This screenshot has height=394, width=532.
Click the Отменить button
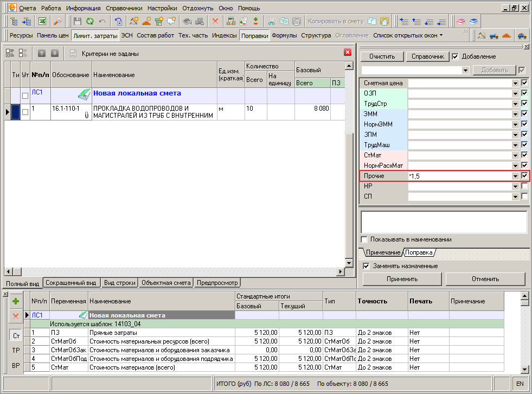pos(485,279)
